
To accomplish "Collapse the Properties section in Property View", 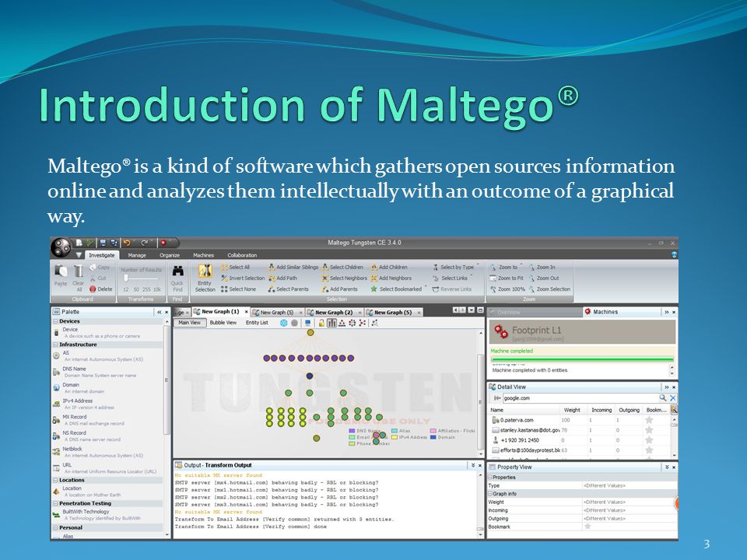I will click(490, 477).
